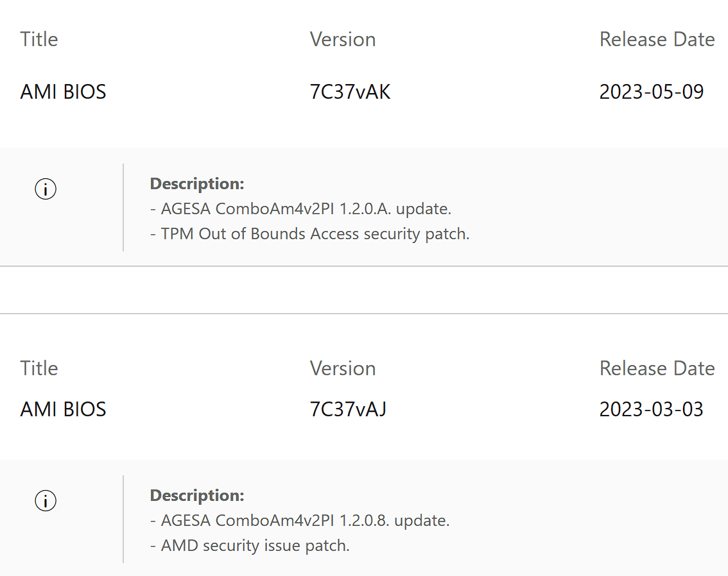
Task: Click the 2023-05-09 release date
Action: pyautogui.click(x=651, y=92)
